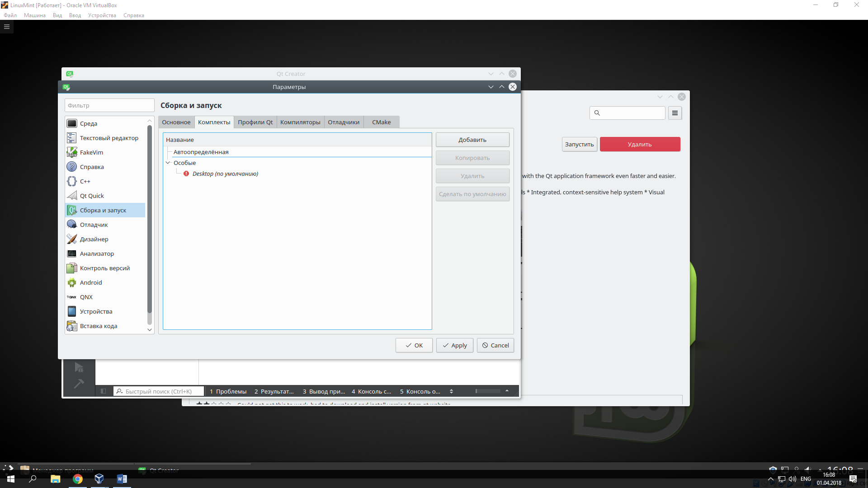
Task: Switch to the Компиляторы tab
Action: (x=300, y=122)
